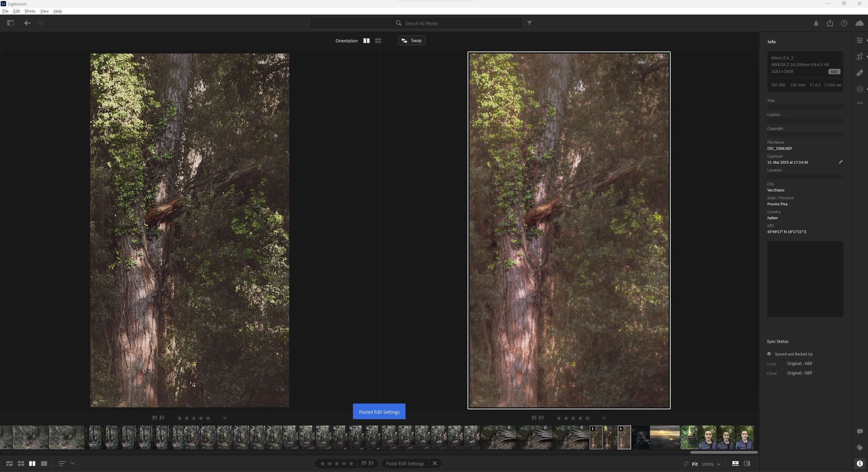The image size is (868, 472).
Task: Open the Edit sliders panel icon
Action: tap(860, 41)
